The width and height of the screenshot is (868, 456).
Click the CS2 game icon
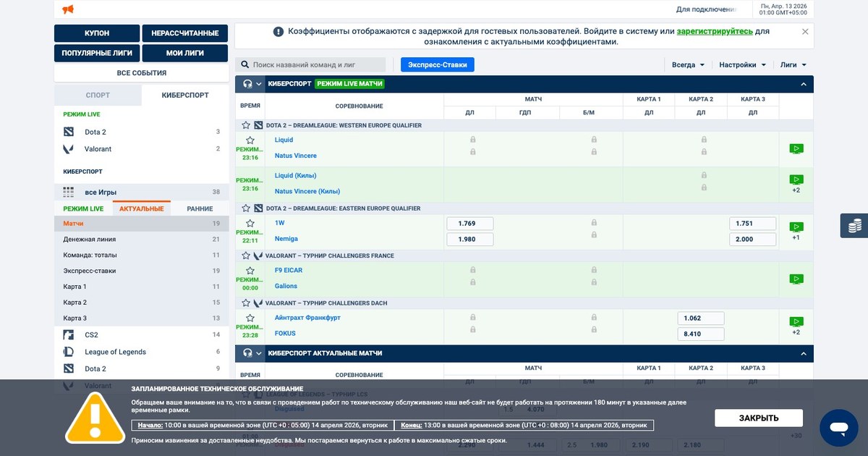click(68, 334)
